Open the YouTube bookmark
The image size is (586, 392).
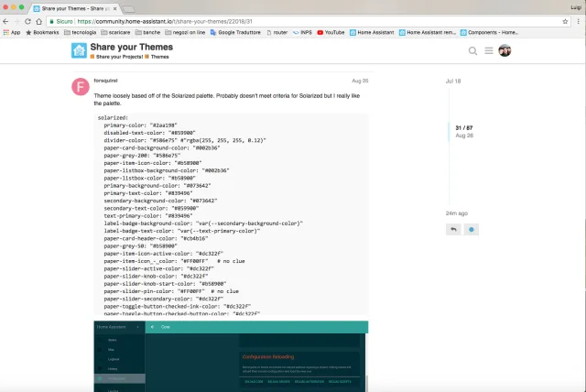coord(331,32)
